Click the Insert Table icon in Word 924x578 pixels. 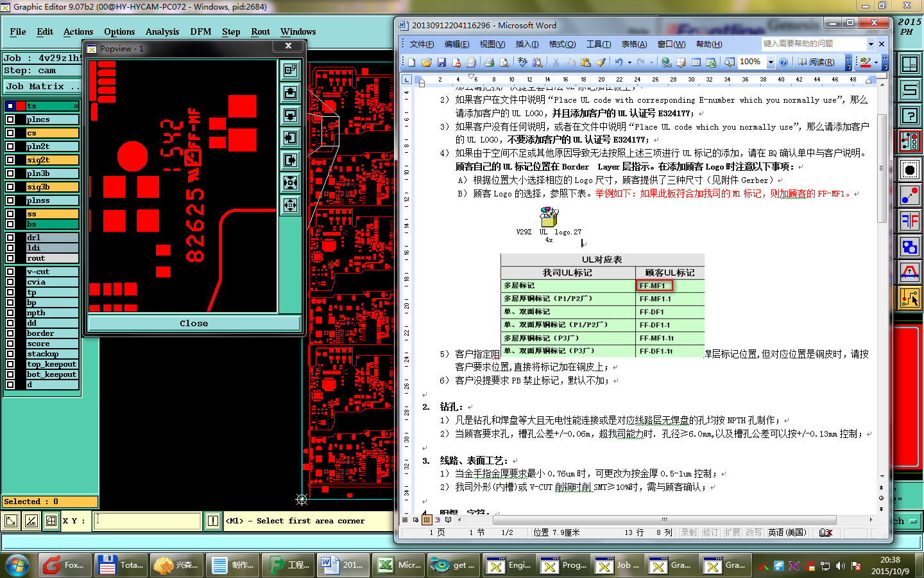pos(696,62)
